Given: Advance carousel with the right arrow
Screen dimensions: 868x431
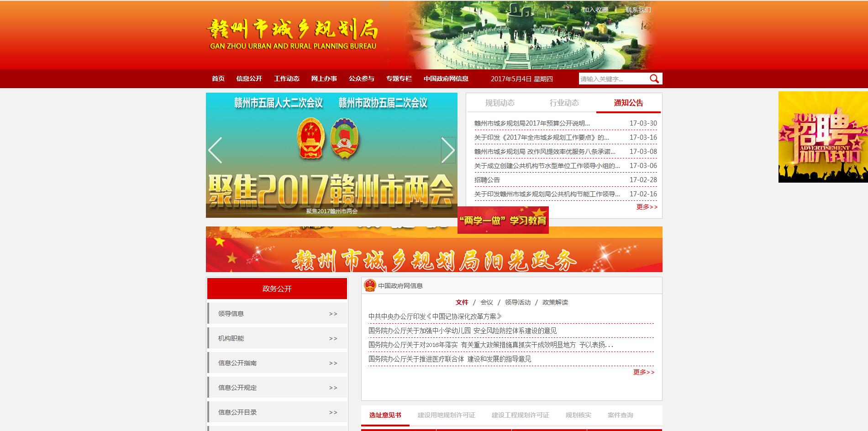Looking at the screenshot, I should (448, 150).
